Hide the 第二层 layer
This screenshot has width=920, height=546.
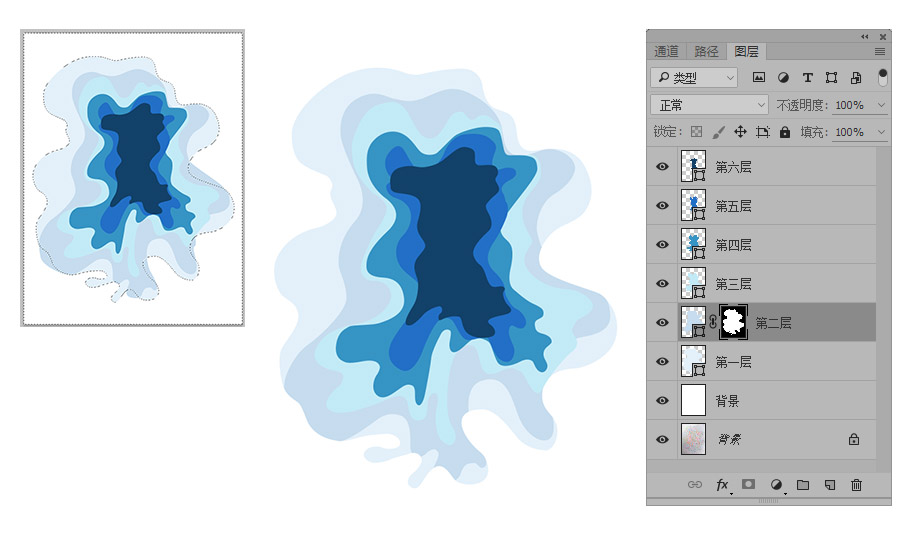pyautogui.click(x=662, y=323)
